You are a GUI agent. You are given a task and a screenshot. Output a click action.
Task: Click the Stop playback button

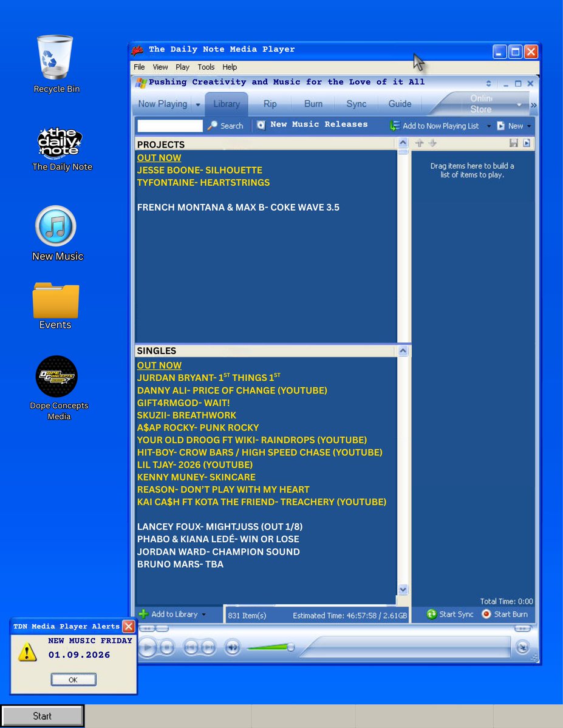point(167,647)
